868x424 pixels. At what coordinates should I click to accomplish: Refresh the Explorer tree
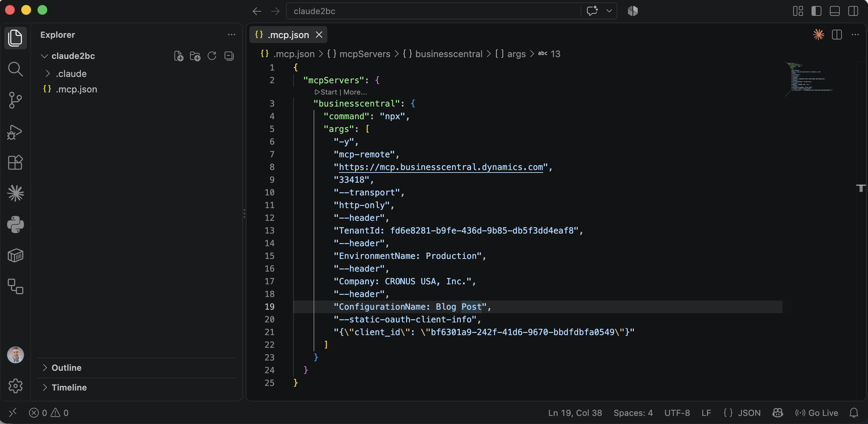(x=212, y=56)
